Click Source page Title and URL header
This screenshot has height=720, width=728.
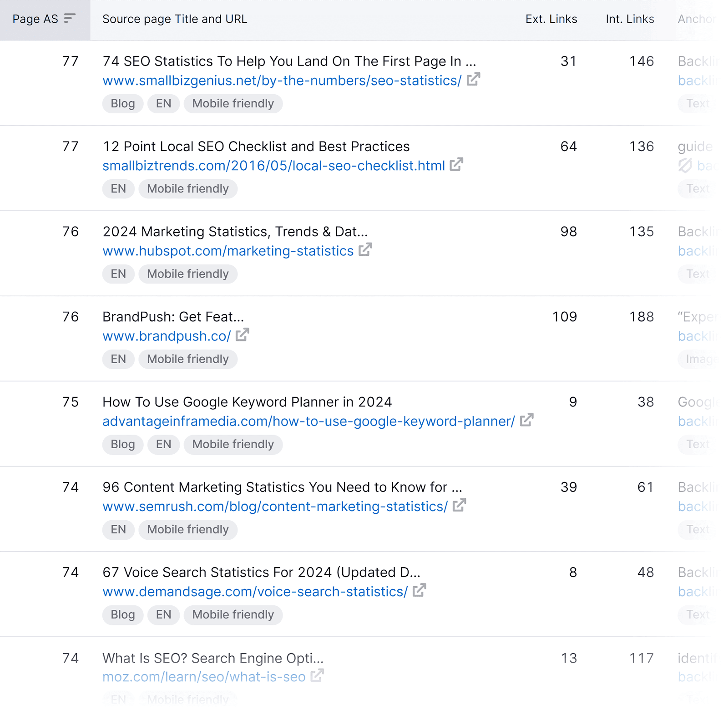[x=175, y=19]
